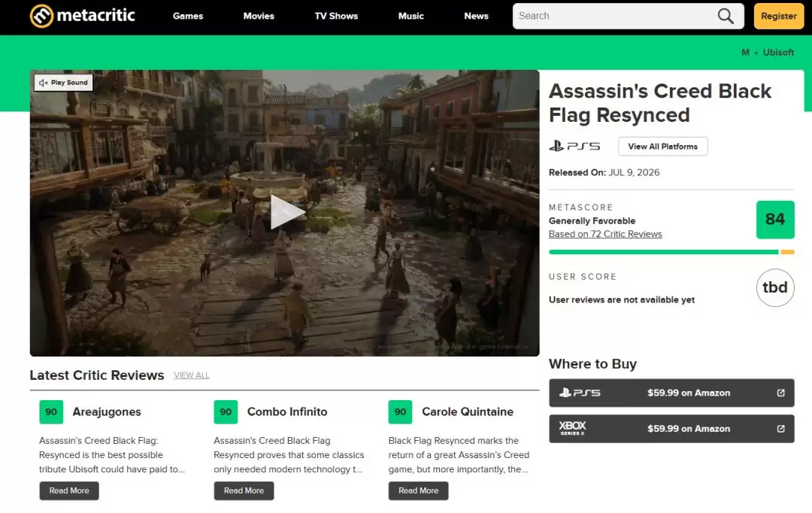Click VIEW ALL critic reviews link

pyautogui.click(x=192, y=375)
